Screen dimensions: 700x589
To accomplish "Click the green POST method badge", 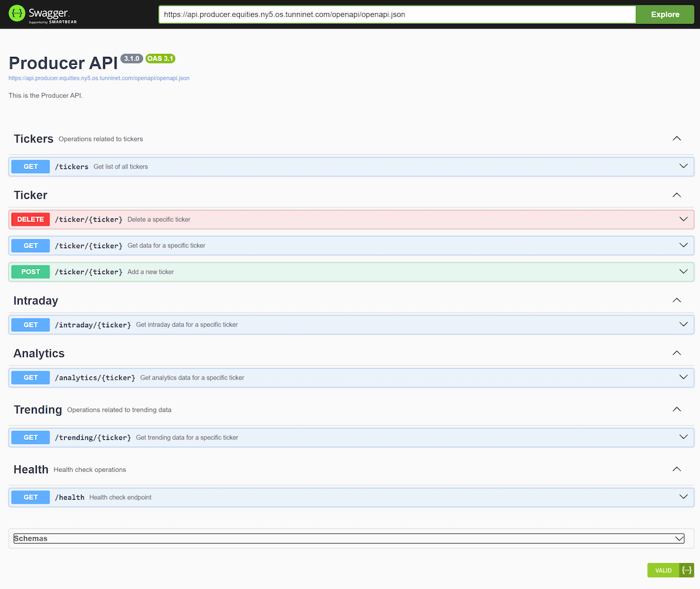I will 30,271.
